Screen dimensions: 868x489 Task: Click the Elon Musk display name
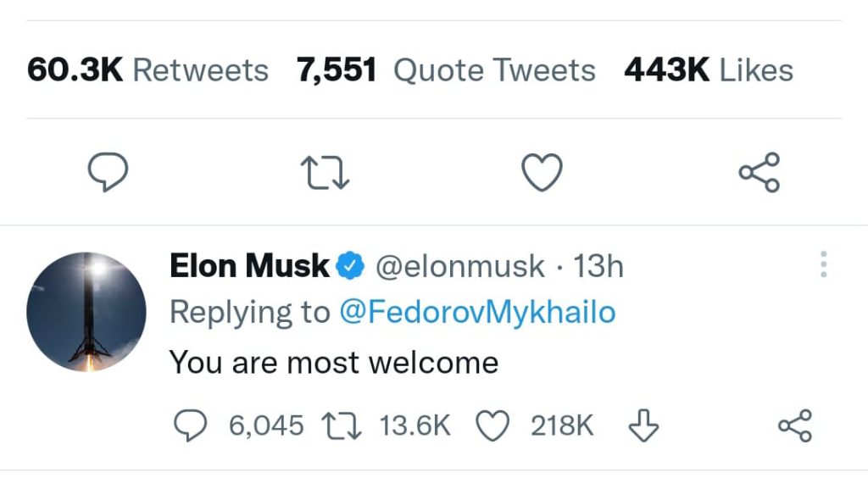pyautogui.click(x=249, y=266)
